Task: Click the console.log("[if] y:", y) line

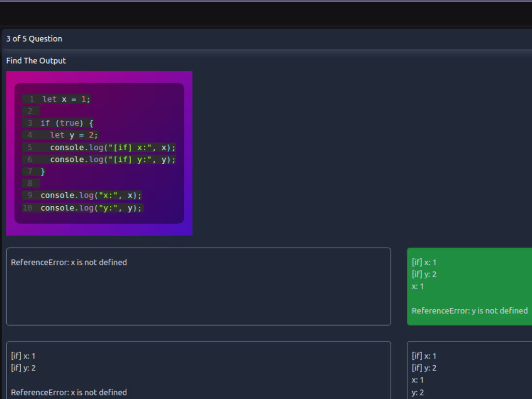Action: pos(113,159)
